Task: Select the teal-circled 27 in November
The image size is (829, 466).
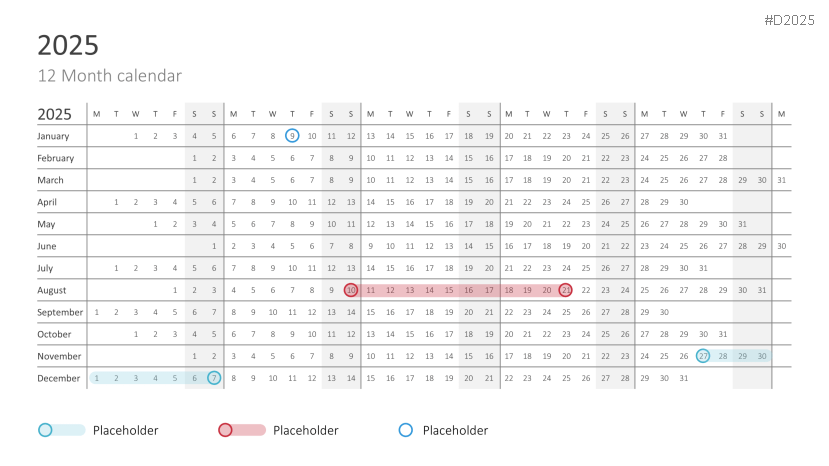Action: (x=703, y=356)
